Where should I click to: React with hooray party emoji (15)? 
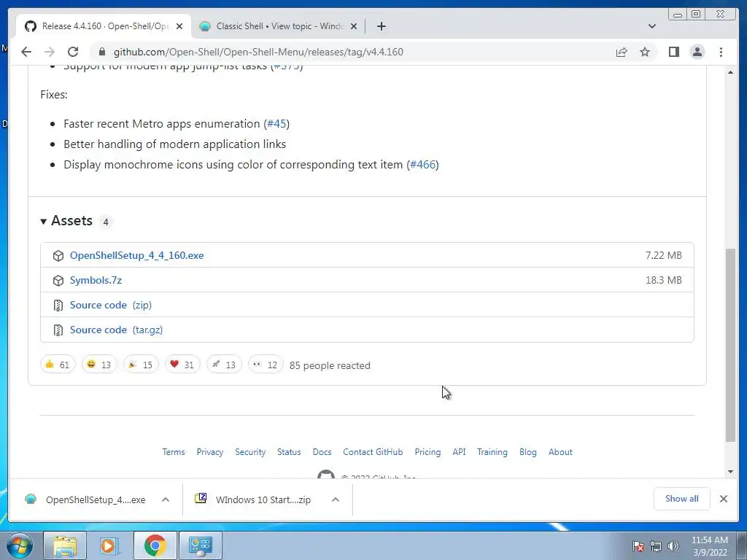click(x=141, y=365)
